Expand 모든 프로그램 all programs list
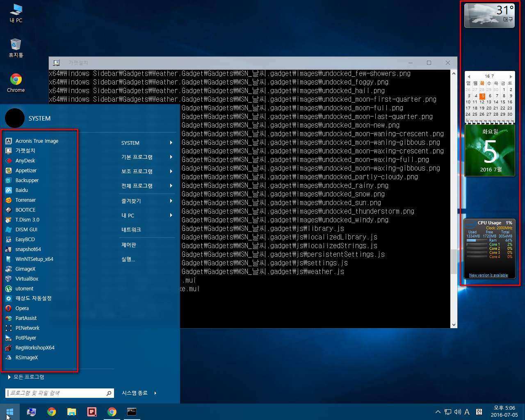This screenshot has width=525, height=420. tap(26, 377)
